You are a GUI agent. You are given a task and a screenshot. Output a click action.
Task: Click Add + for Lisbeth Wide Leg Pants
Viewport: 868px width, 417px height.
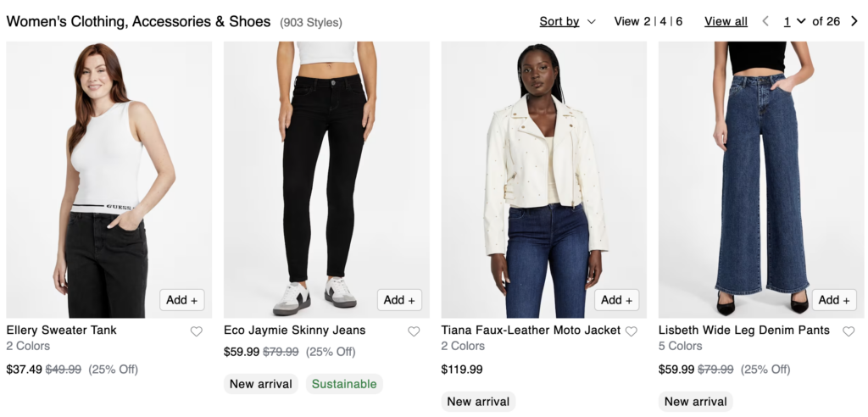(835, 300)
